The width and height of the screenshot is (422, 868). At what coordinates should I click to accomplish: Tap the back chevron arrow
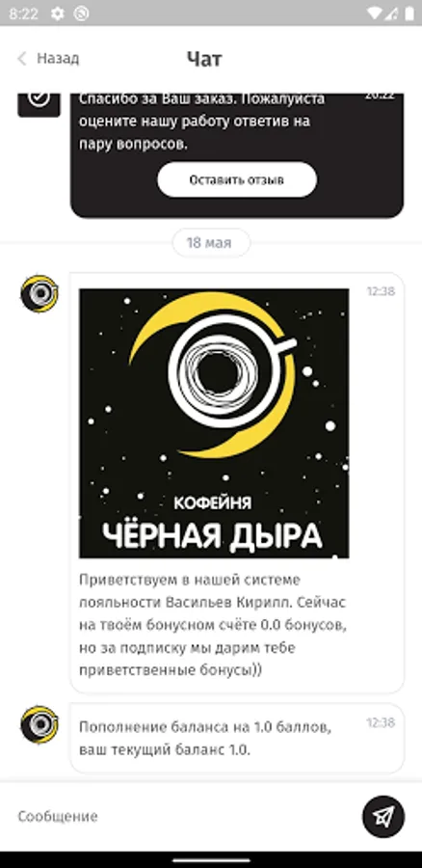(x=22, y=58)
